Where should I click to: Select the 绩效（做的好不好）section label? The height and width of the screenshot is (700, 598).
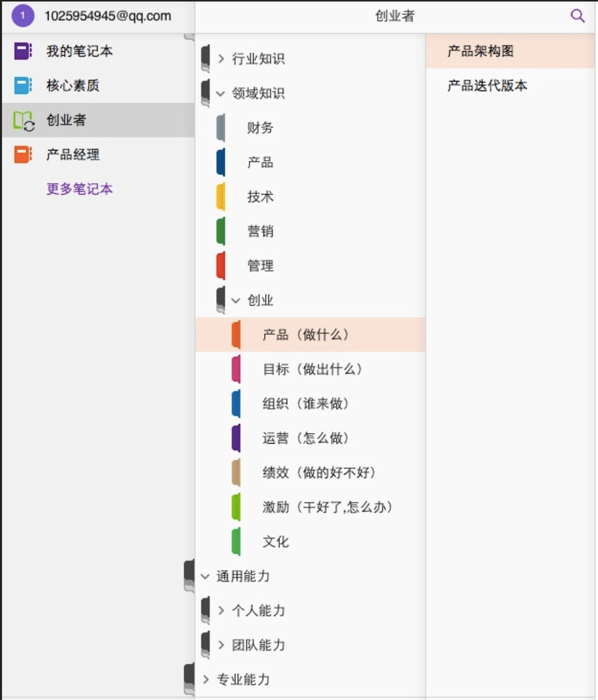319,472
